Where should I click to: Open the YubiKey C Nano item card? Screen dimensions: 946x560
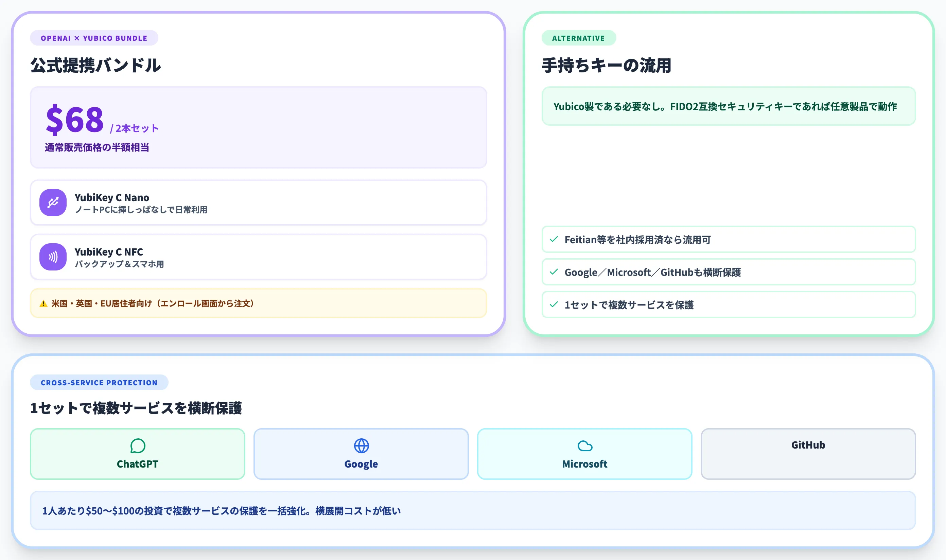coord(259,203)
